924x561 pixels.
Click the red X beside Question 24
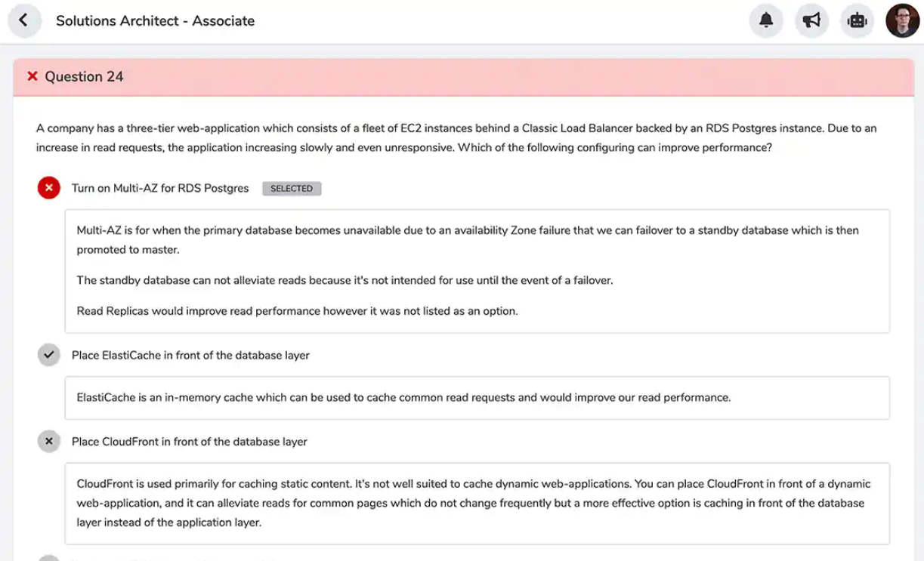click(32, 76)
